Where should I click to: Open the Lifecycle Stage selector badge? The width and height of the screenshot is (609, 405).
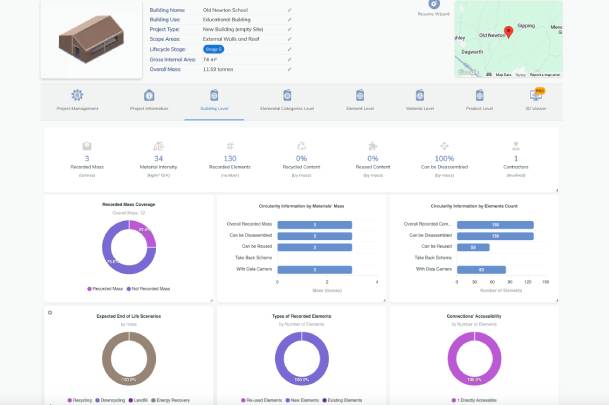point(213,48)
